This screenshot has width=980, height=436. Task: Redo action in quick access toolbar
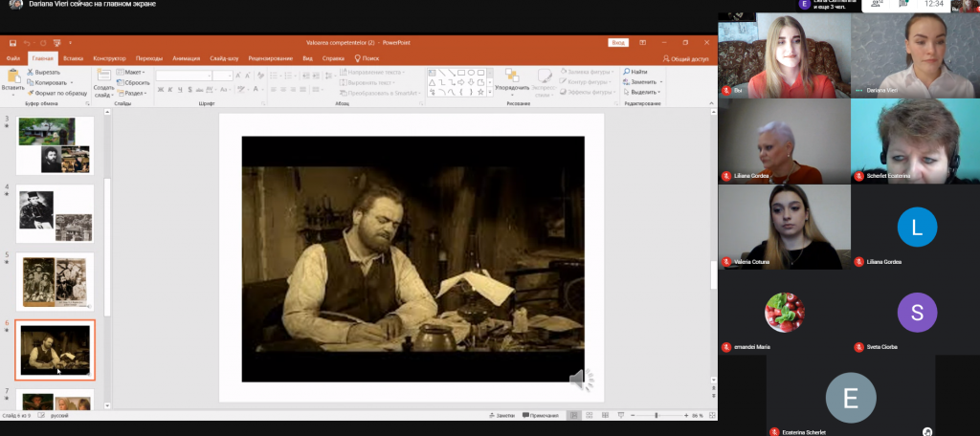tap(42, 42)
